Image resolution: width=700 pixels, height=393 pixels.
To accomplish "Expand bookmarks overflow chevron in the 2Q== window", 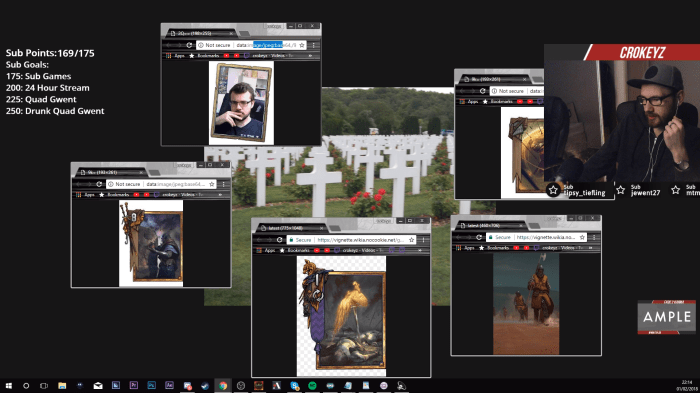I will click(310, 56).
